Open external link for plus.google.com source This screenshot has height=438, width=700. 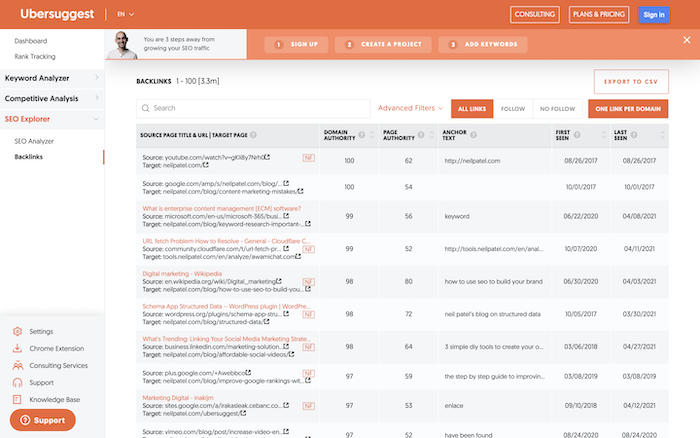coord(248,373)
